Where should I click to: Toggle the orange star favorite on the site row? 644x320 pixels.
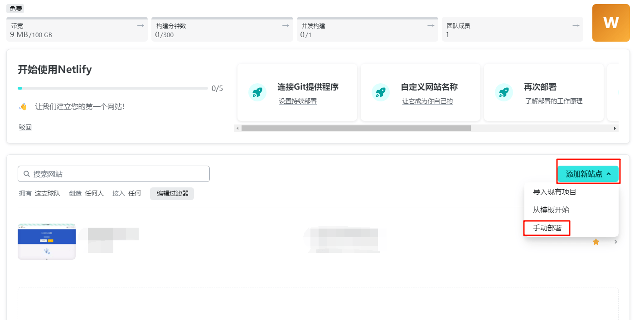point(596,242)
